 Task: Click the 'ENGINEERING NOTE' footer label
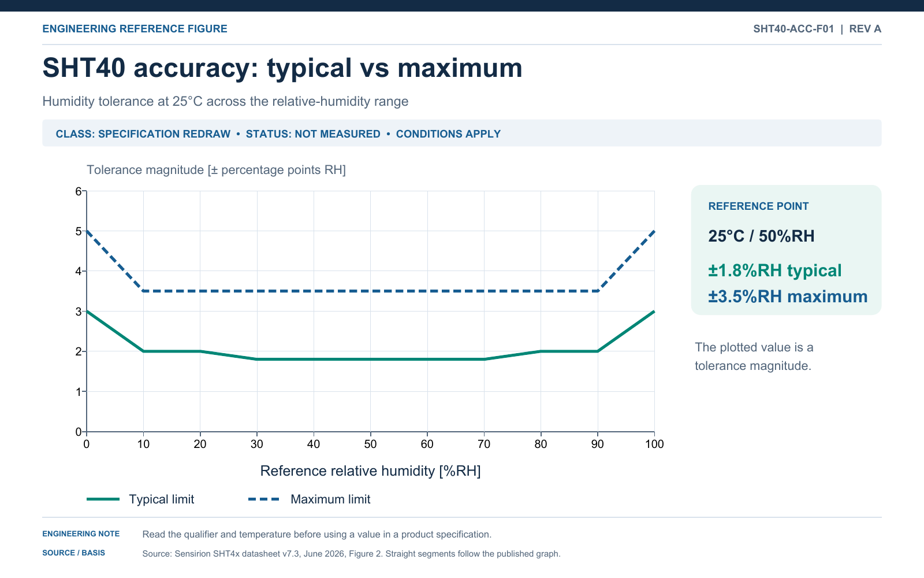pyautogui.click(x=81, y=534)
